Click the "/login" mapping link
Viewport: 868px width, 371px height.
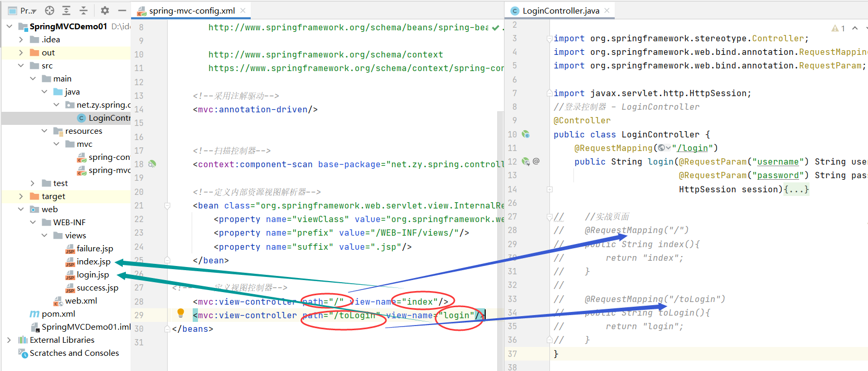693,148
